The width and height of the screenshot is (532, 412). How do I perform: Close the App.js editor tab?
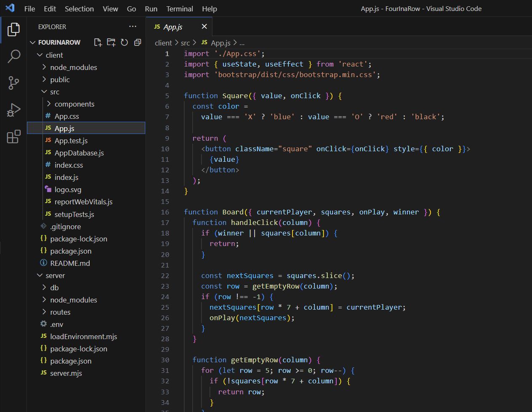204,27
